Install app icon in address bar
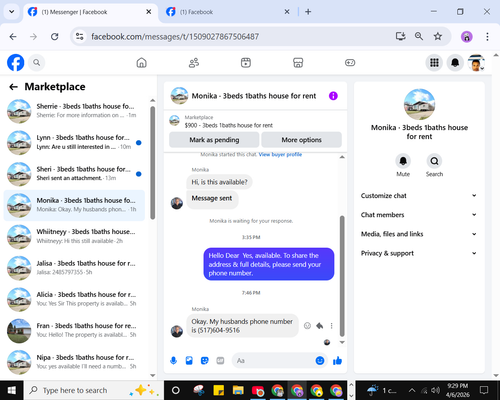The width and height of the screenshot is (500, 400). (400, 36)
